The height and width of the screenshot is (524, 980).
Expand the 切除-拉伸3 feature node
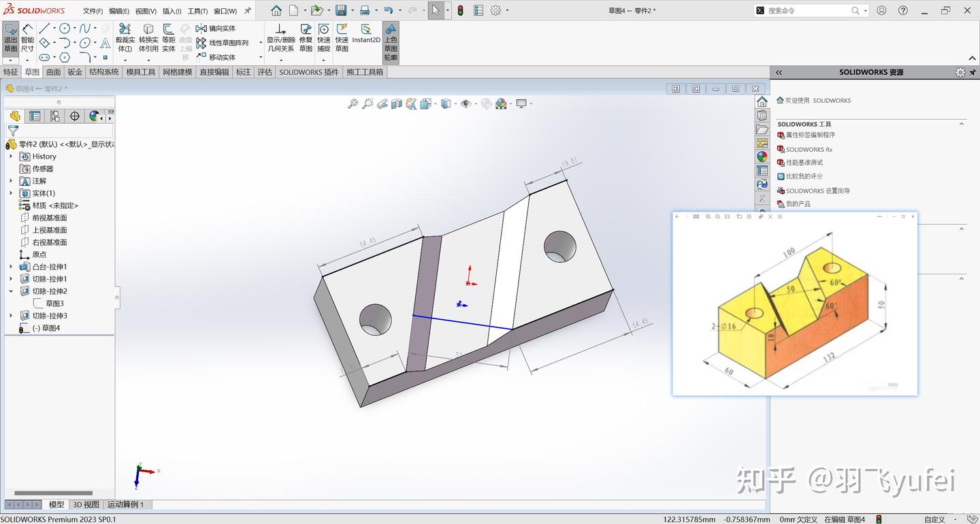pos(11,316)
